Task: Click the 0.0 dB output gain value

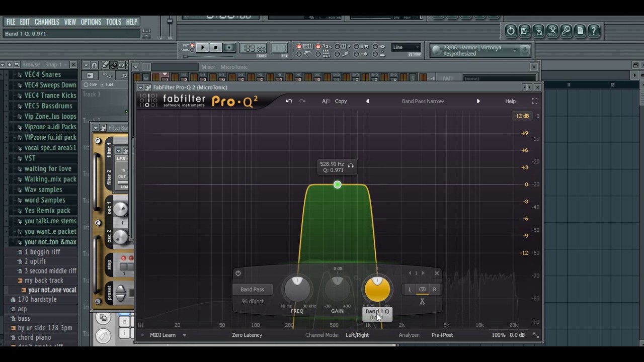Action: pyautogui.click(x=517, y=335)
